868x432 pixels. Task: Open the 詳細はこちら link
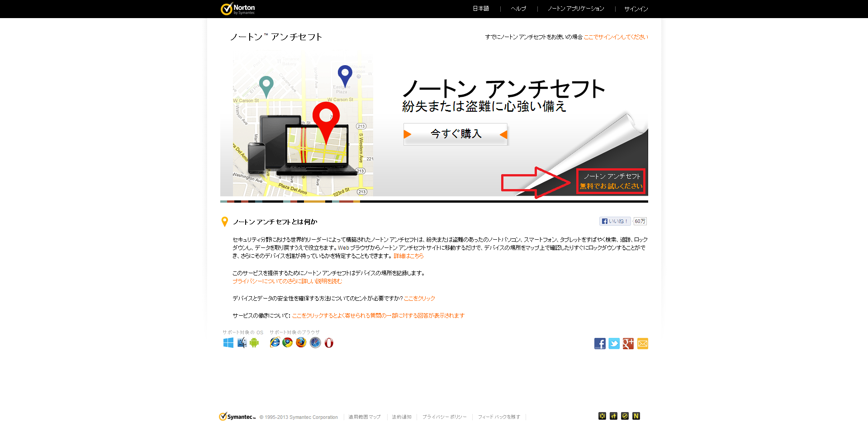click(408, 256)
